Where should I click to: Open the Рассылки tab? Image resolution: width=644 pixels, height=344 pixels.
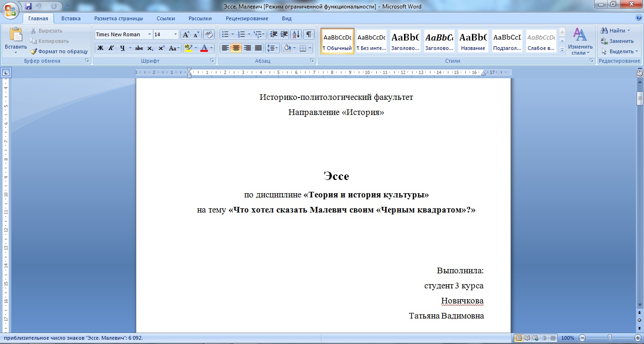click(x=200, y=18)
